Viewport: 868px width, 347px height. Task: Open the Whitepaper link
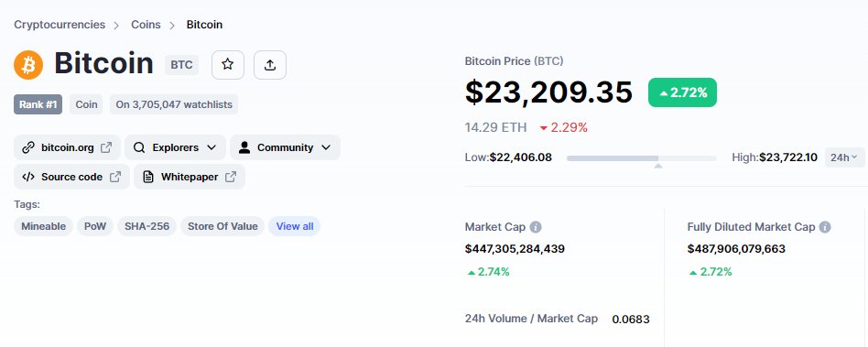(190, 177)
